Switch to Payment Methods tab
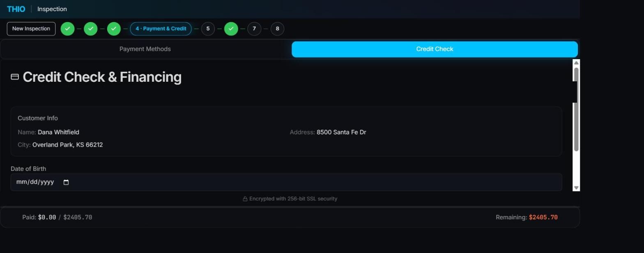Viewport: 644px width, 253px height. point(145,49)
